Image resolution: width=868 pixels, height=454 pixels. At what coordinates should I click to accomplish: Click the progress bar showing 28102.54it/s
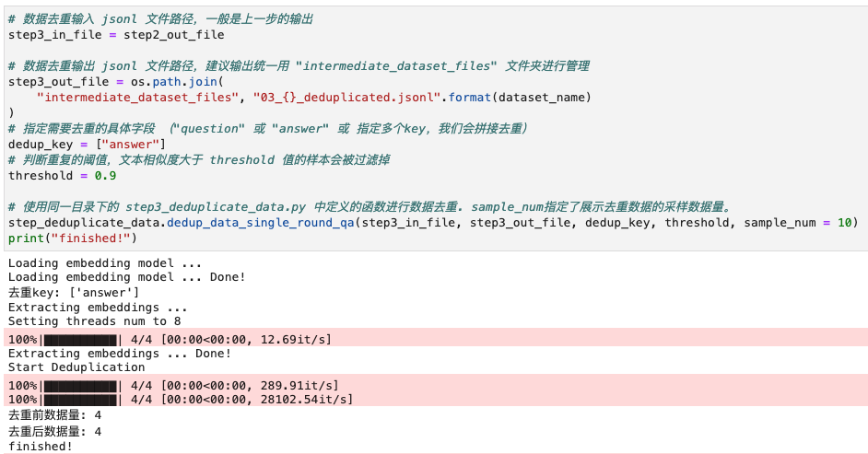(181, 400)
